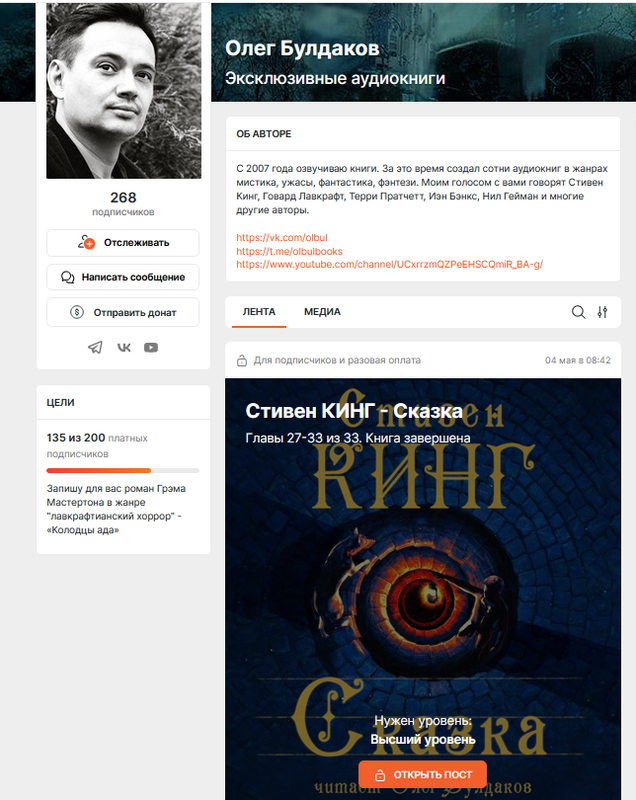Click the 268 подписчиков counter
This screenshot has height=800, width=636.
coord(123,203)
